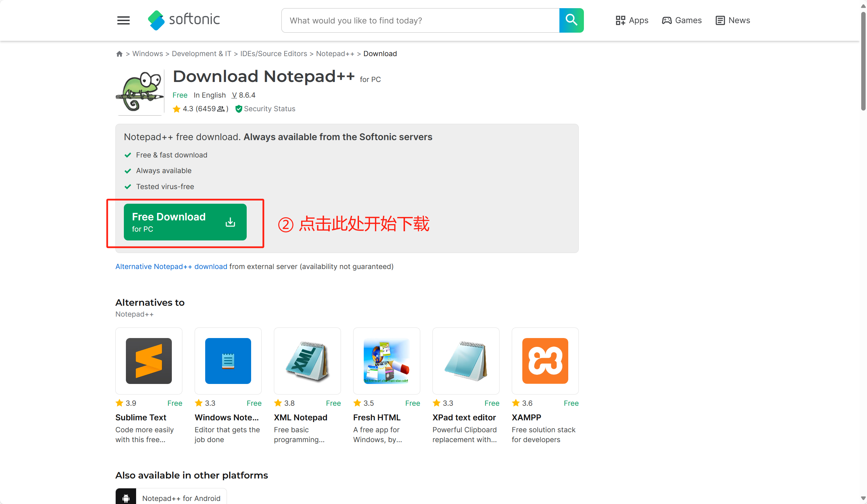867x504 pixels.
Task: Open the hamburger menu
Action: [123, 20]
